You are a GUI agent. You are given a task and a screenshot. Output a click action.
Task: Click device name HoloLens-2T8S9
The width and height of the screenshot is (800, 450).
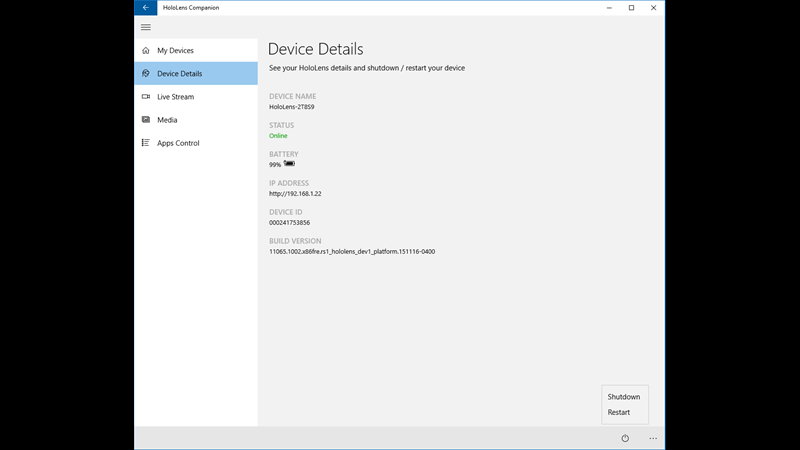(x=291, y=107)
